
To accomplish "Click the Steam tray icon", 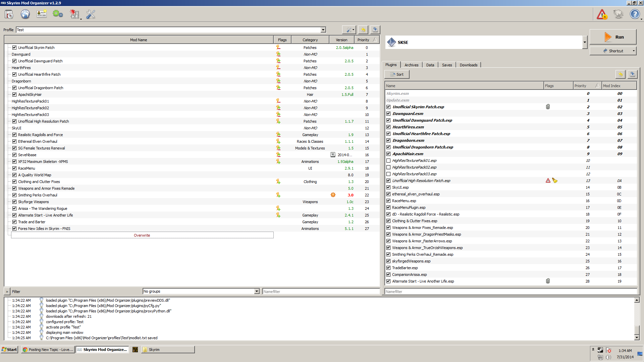I will point(600,350).
